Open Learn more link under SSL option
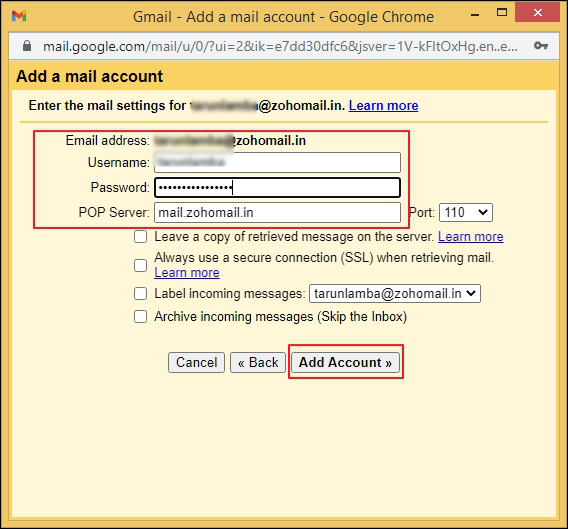 (x=187, y=272)
